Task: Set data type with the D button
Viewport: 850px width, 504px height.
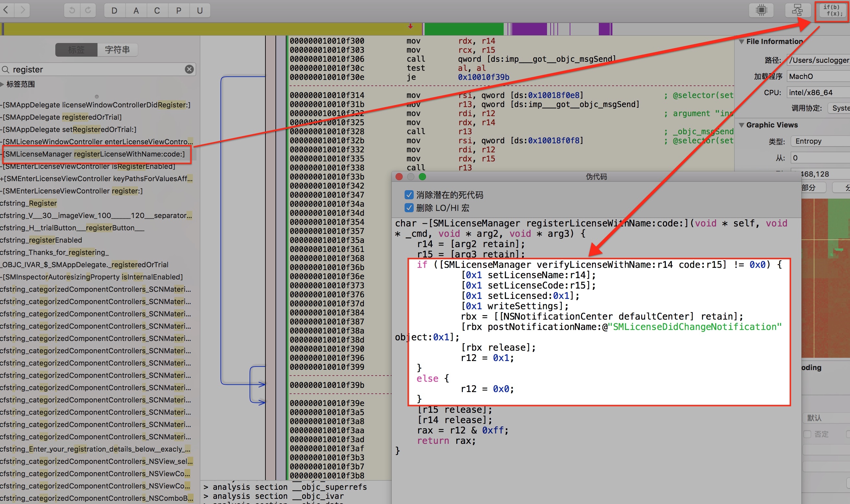Action: [115, 11]
